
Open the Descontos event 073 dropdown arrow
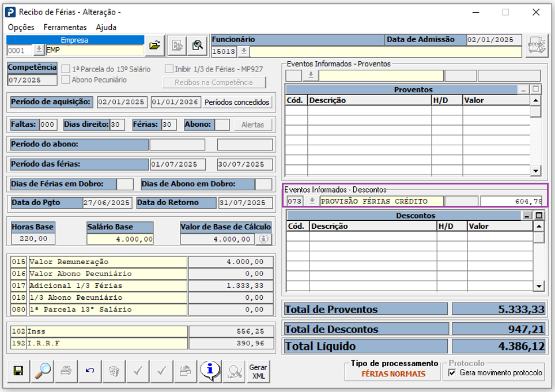point(312,201)
